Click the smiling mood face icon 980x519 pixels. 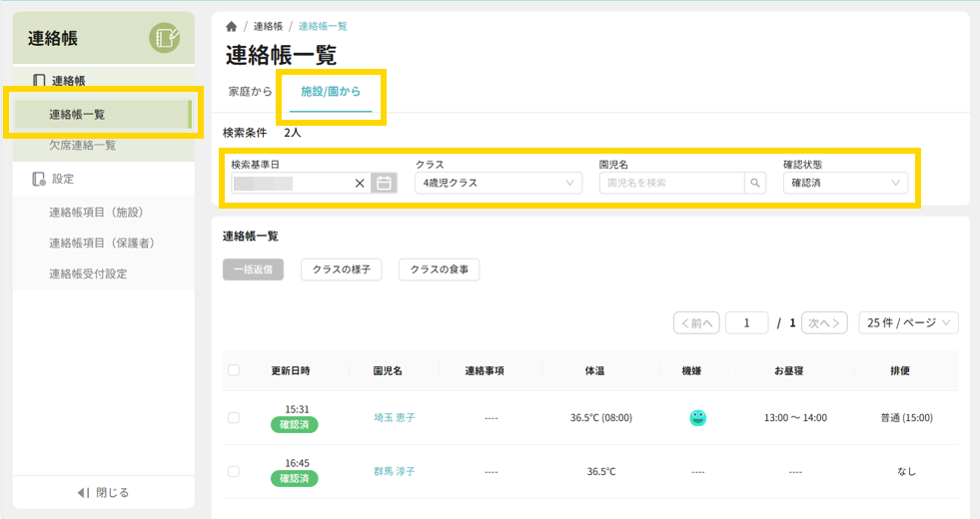pyautogui.click(x=697, y=418)
